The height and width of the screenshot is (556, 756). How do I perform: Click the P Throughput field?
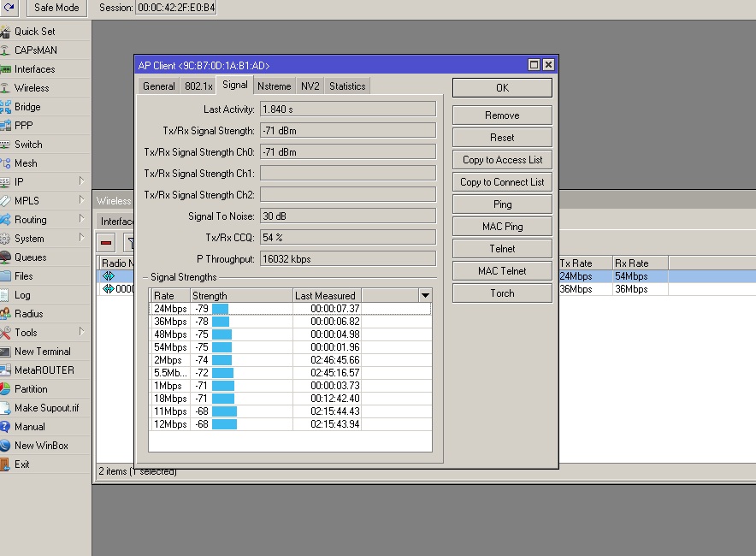tap(348, 258)
